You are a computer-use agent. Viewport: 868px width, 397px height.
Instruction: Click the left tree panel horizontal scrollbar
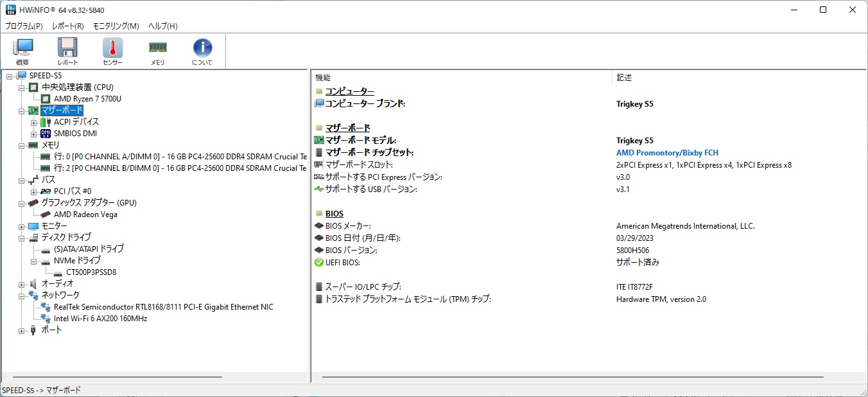tap(117, 377)
